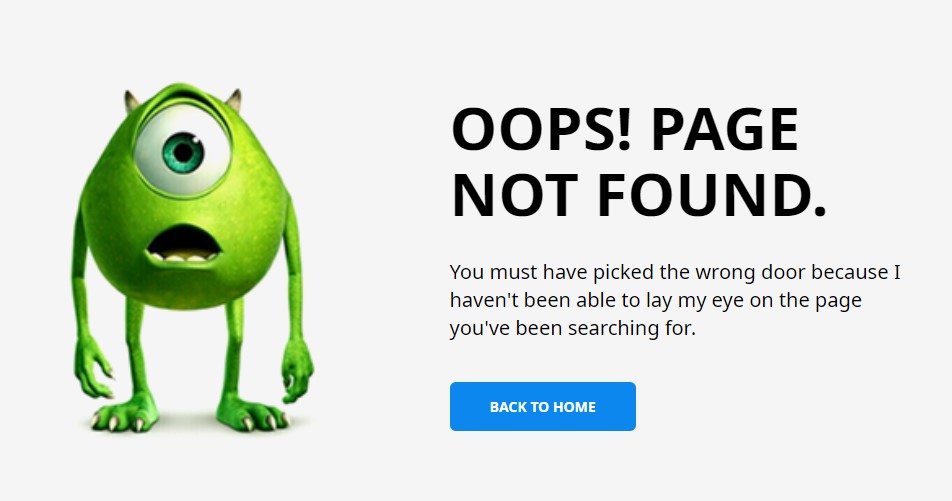Click the monster's teal eye pupil

coord(183,152)
